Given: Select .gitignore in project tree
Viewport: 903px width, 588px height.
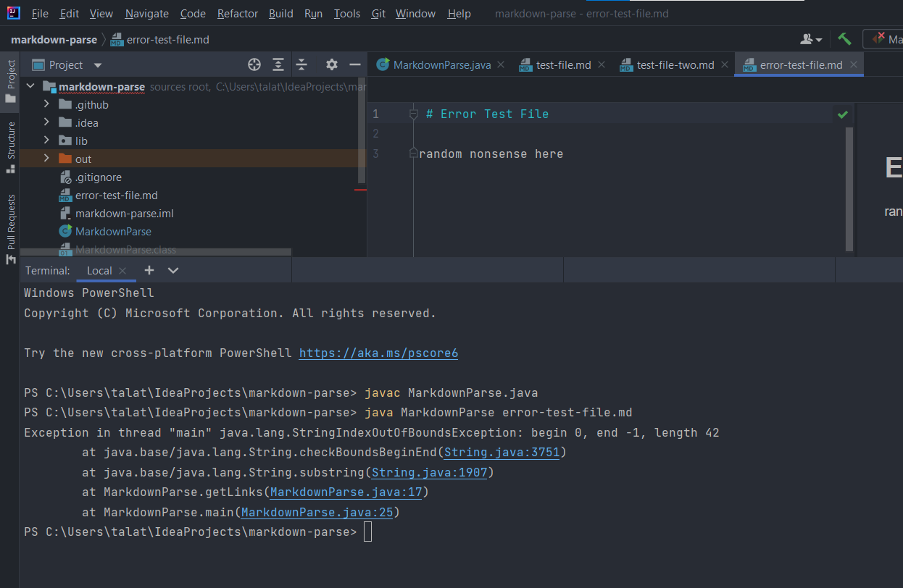Looking at the screenshot, I should pos(99,177).
